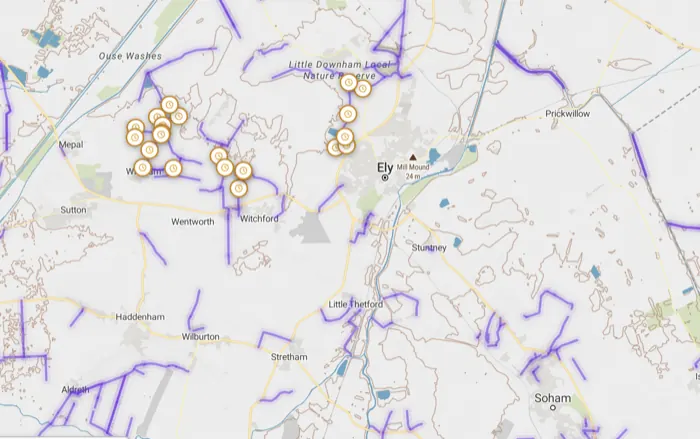Click the Soham town circle symbol
Screen dimensions: 700x439
pos(553,407)
